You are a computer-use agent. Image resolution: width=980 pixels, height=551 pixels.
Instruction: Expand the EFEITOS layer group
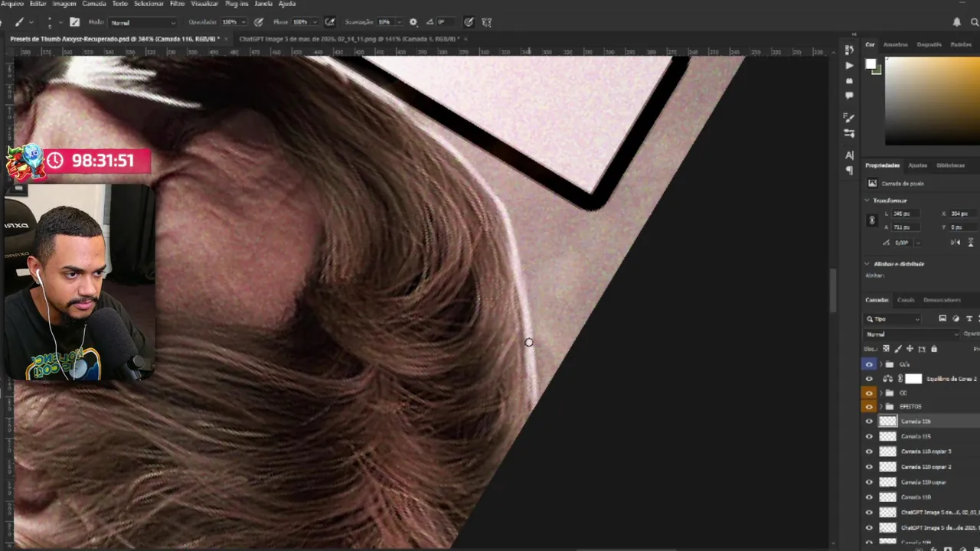880,406
